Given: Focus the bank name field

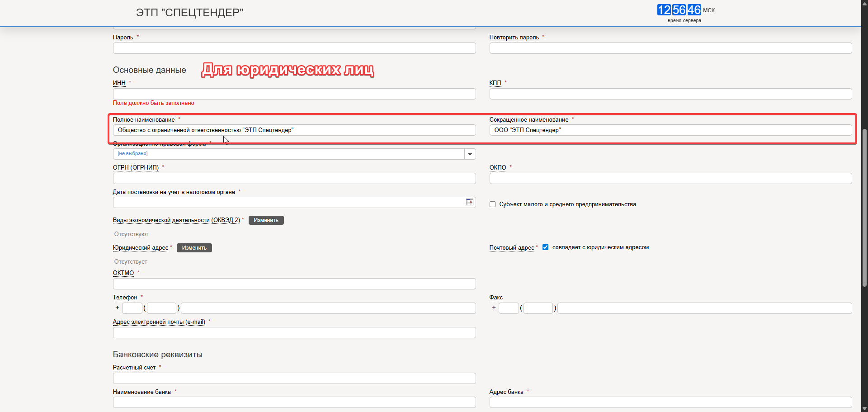Looking at the screenshot, I should (294, 403).
